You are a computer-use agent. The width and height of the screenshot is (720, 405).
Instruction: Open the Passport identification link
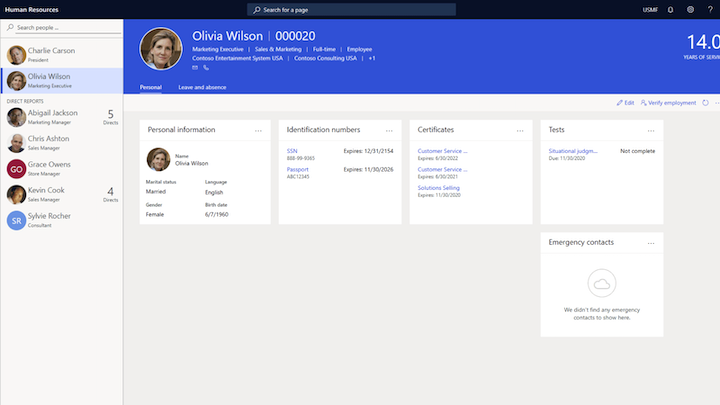coord(298,170)
